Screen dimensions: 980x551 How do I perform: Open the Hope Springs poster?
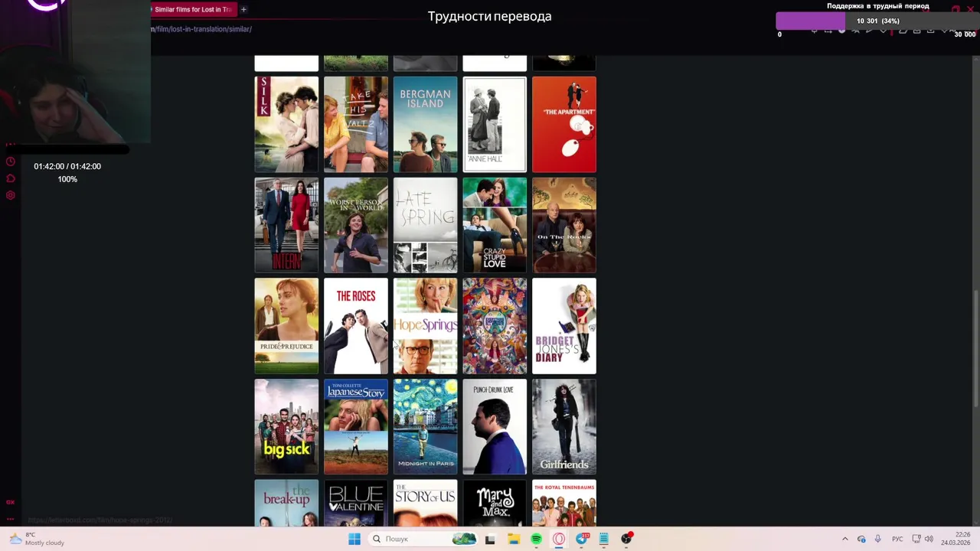click(425, 326)
